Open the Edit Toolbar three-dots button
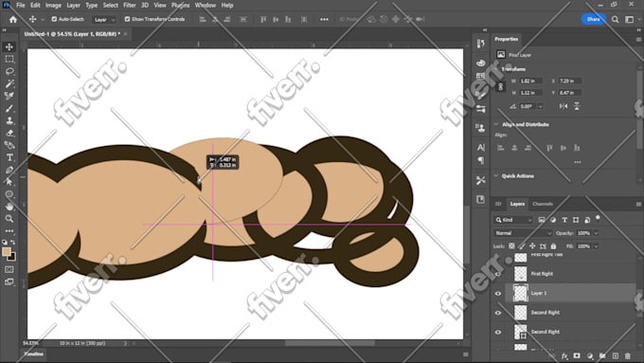 click(9, 230)
